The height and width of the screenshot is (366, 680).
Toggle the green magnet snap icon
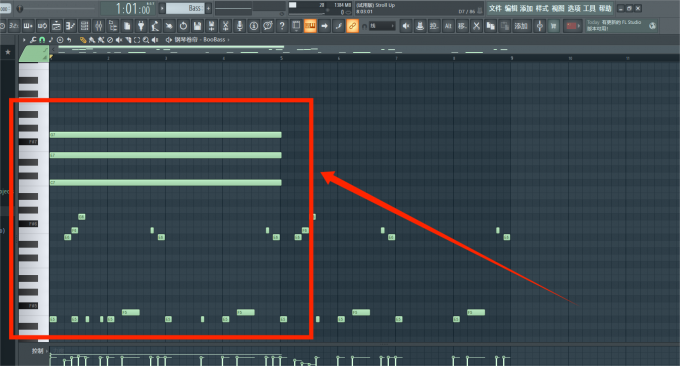(42, 39)
